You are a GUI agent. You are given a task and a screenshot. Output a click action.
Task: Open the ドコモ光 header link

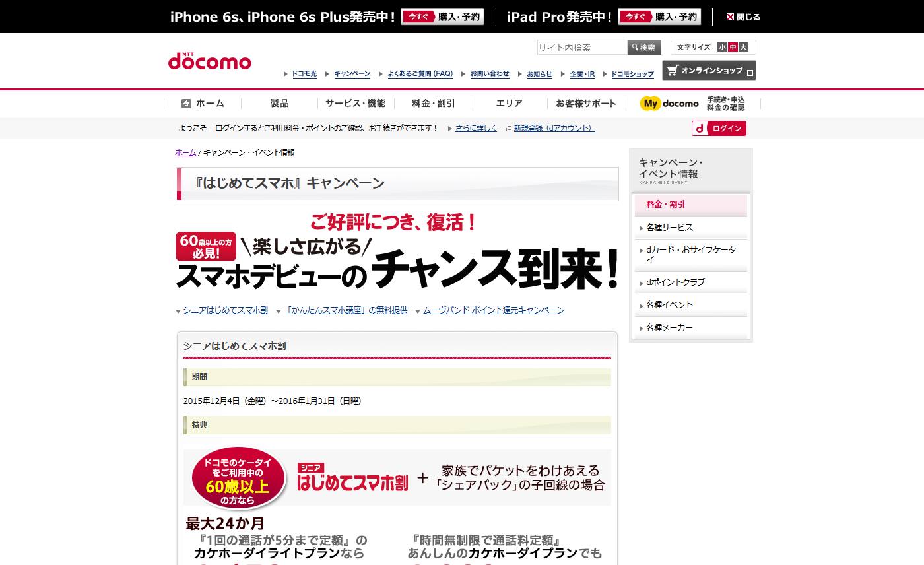[x=304, y=74]
